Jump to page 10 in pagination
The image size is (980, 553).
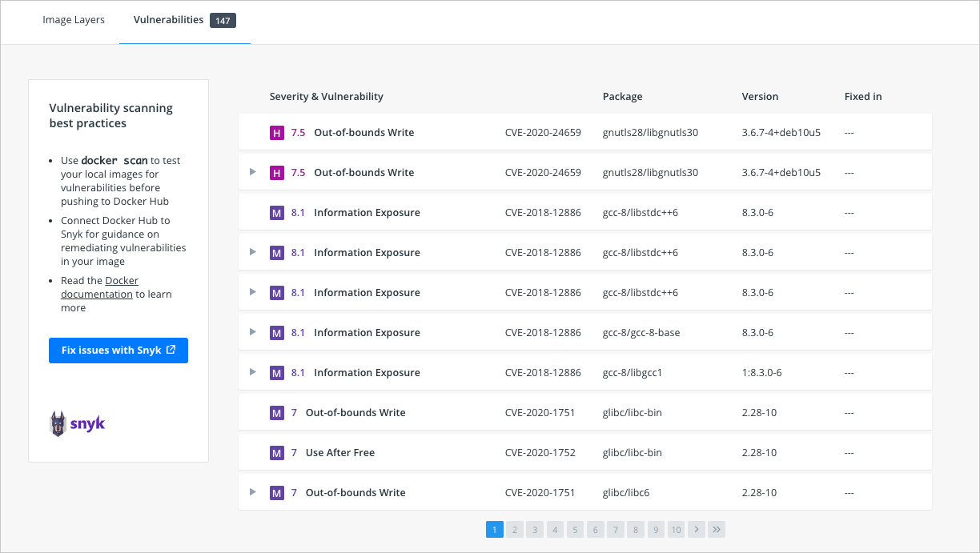[676, 530]
